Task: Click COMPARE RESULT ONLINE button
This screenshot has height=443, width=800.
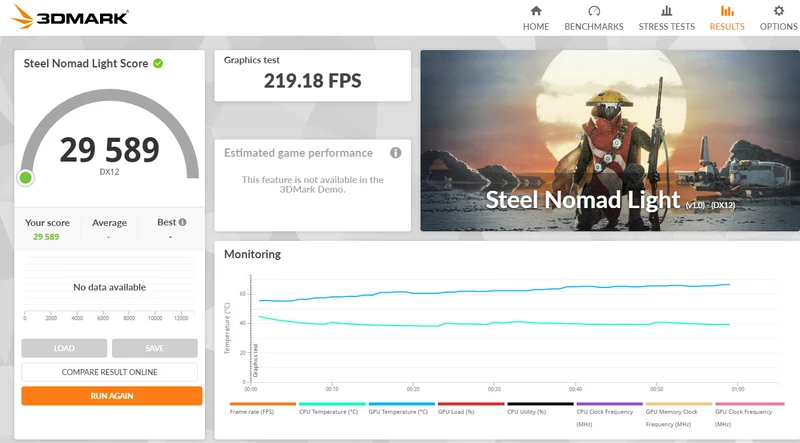Action: (x=109, y=372)
